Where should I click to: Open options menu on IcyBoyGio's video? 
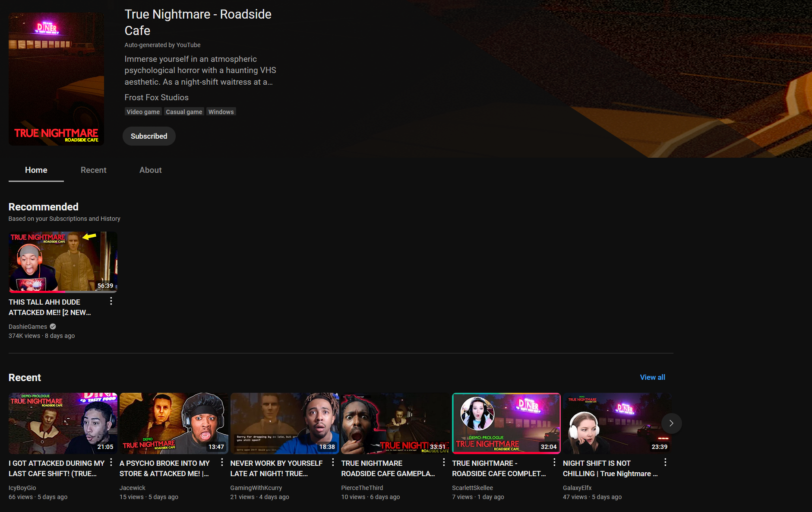pyautogui.click(x=111, y=462)
